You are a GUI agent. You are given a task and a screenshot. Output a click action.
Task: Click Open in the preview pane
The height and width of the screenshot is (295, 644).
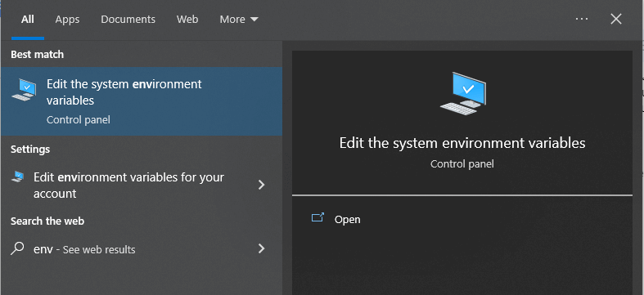point(347,220)
